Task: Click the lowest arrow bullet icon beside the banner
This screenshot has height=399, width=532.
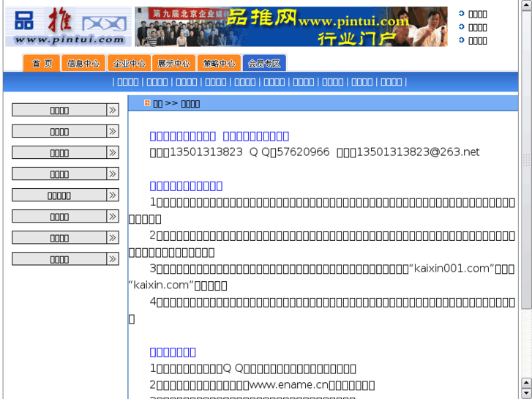Action: coord(462,40)
